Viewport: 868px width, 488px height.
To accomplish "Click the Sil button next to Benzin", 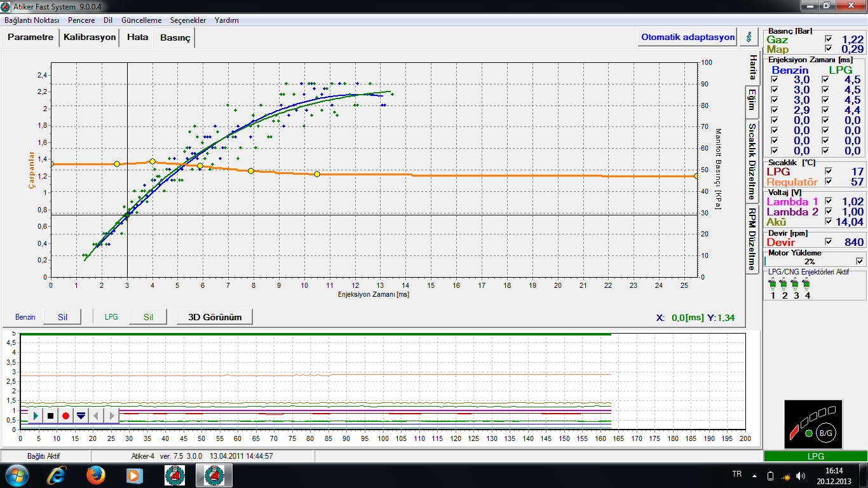I will (x=62, y=316).
